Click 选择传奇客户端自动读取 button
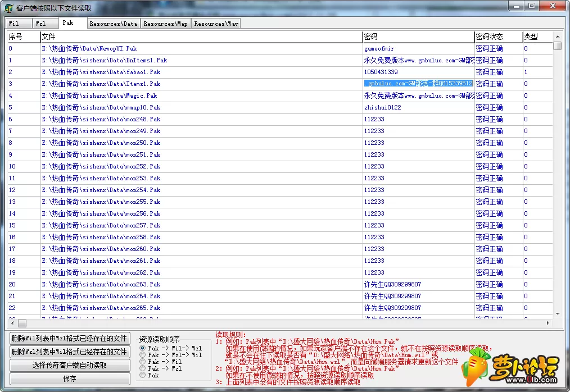 [70, 365]
